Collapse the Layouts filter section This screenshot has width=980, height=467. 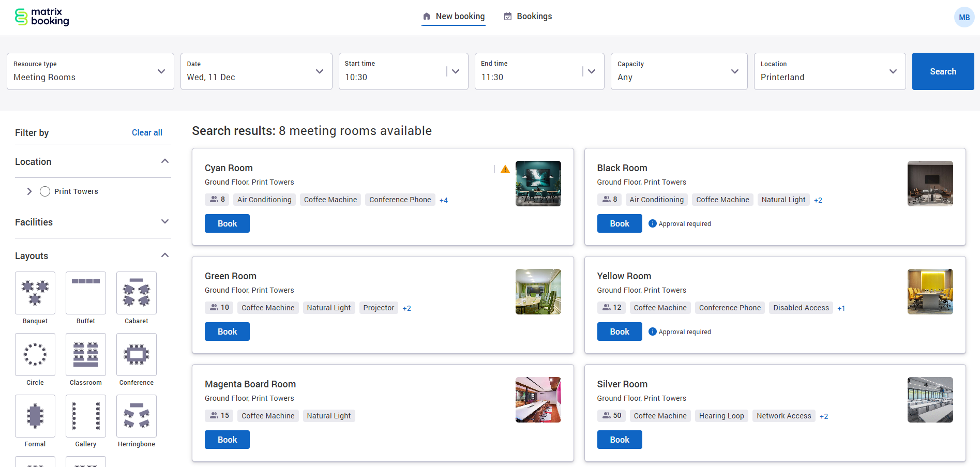point(165,255)
